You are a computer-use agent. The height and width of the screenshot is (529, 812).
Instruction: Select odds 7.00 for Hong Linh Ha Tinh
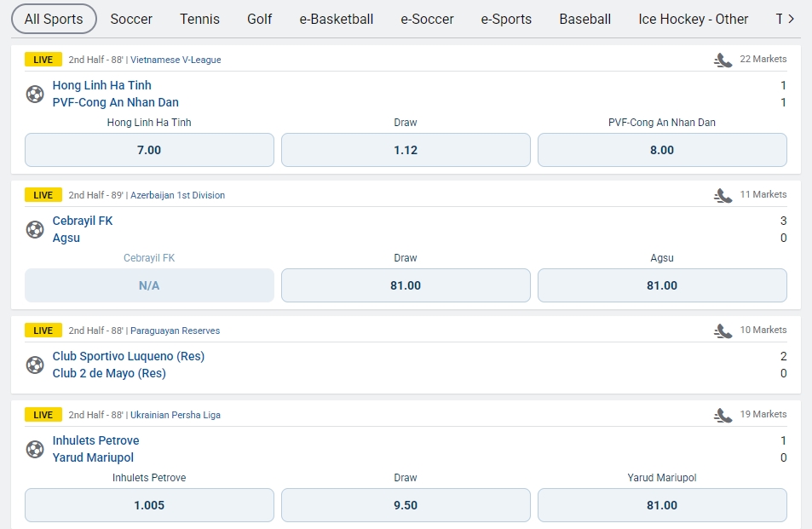[x=148, y=150]
